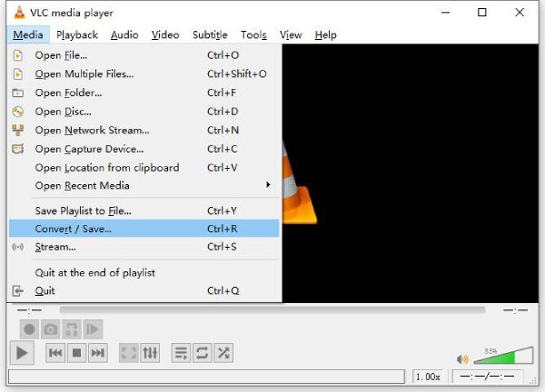Open the View menu
Viewport: 545px width, 392px height.
tap(291, 34)
